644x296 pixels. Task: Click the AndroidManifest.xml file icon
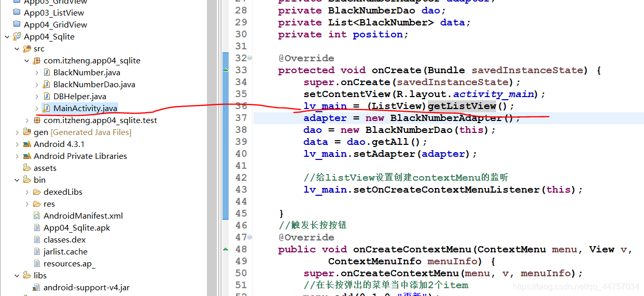(37, 216)
